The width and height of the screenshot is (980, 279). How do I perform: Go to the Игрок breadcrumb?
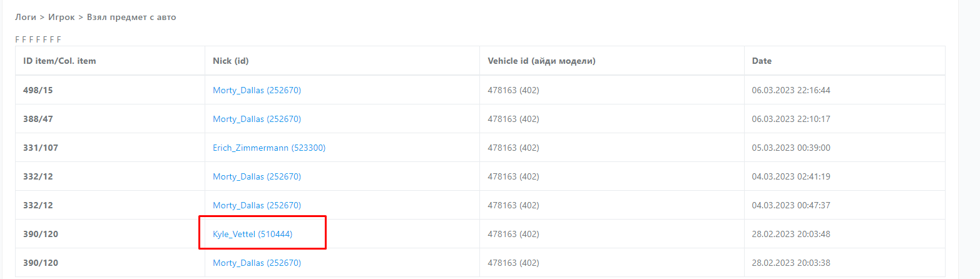tap(62, 18)
